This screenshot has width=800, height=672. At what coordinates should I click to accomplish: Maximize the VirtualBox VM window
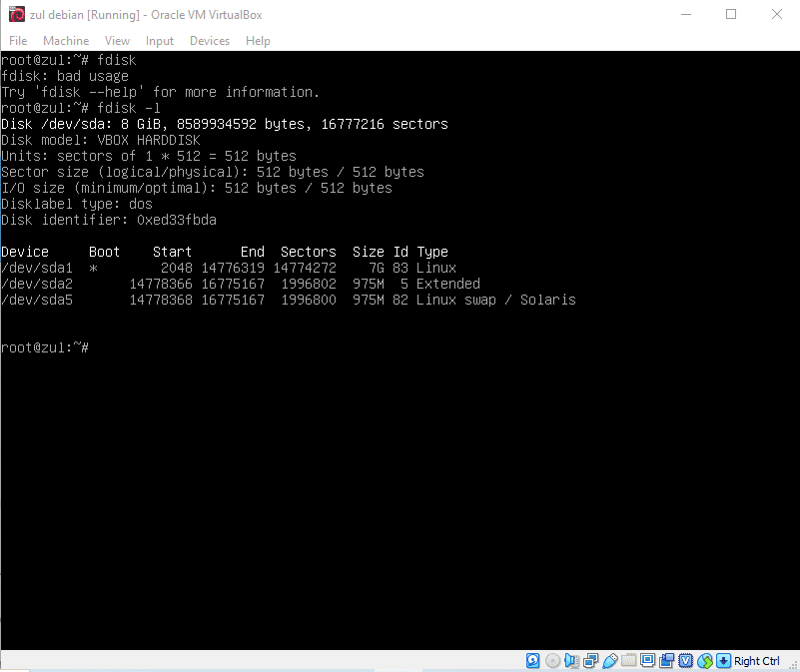[731, 14]
